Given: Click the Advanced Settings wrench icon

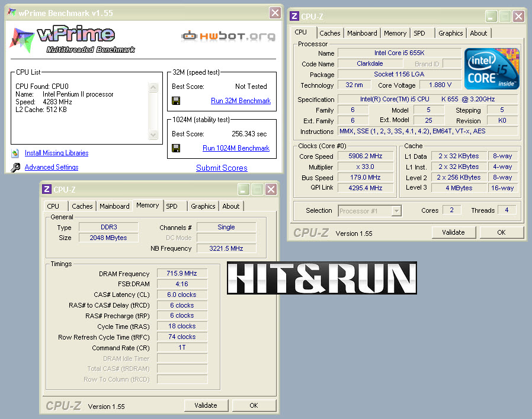Looking at the screenshot, I should click(15, 168).
